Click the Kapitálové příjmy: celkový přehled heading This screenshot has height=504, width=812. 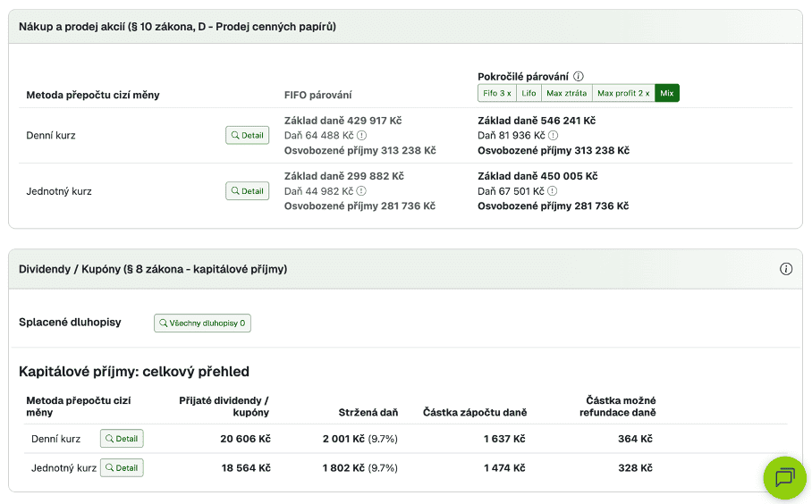(x=134, y=372)
